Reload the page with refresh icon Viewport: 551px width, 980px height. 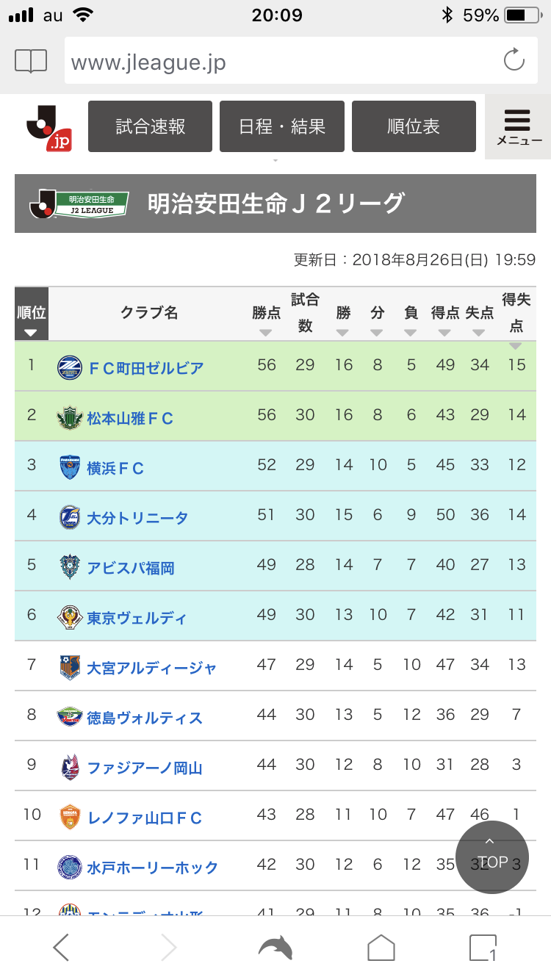click(x=514, y=60)
